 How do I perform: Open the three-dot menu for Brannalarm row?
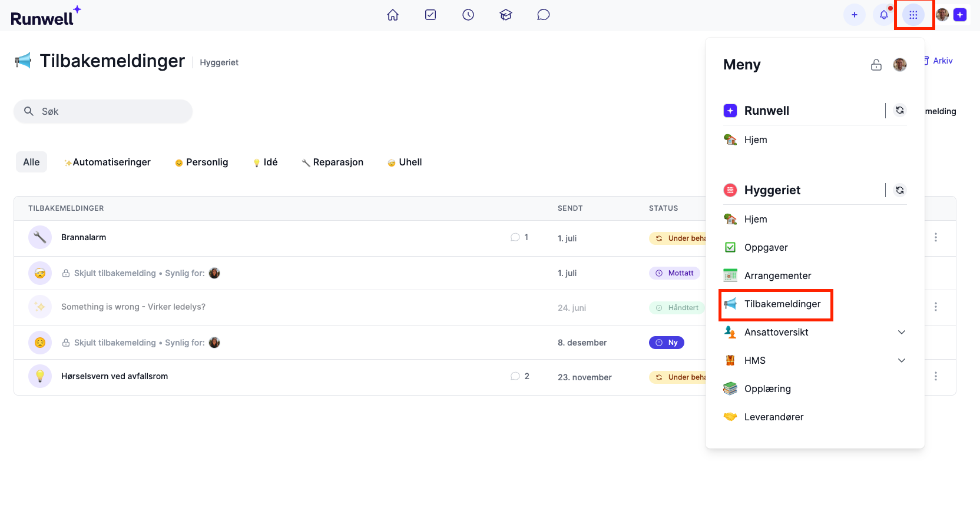(x=936, y=237)
